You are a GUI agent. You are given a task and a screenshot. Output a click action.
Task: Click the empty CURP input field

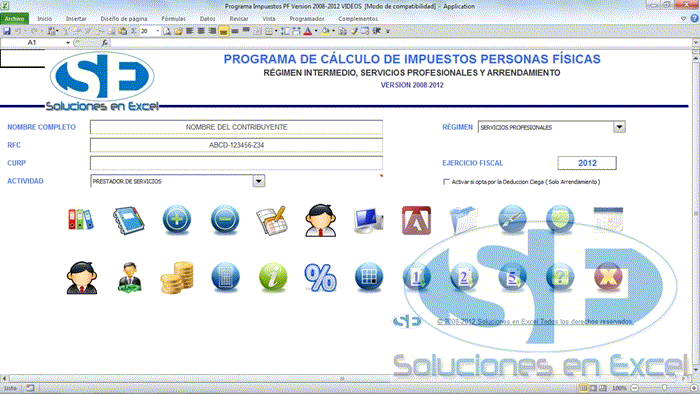tap(236, 163)
